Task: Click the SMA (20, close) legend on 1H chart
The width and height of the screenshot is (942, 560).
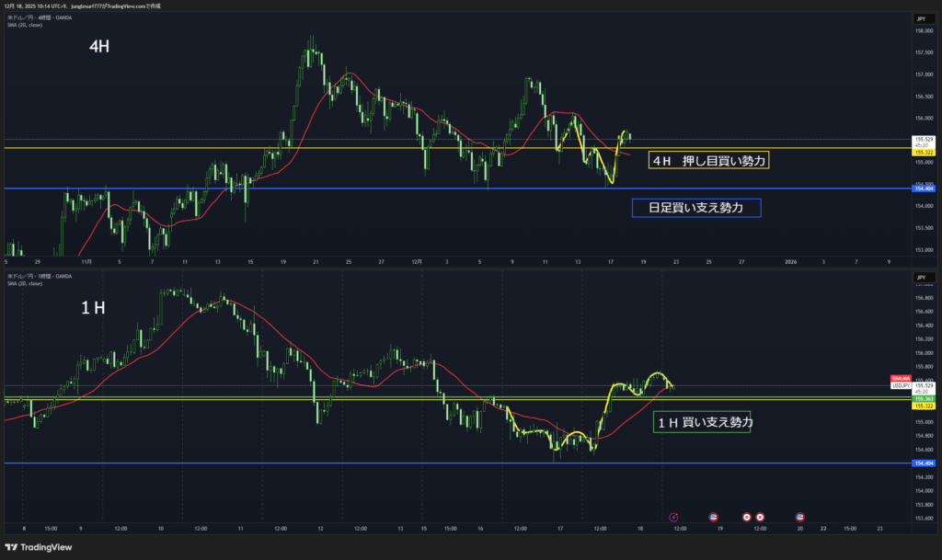Action: coord(25,282)
